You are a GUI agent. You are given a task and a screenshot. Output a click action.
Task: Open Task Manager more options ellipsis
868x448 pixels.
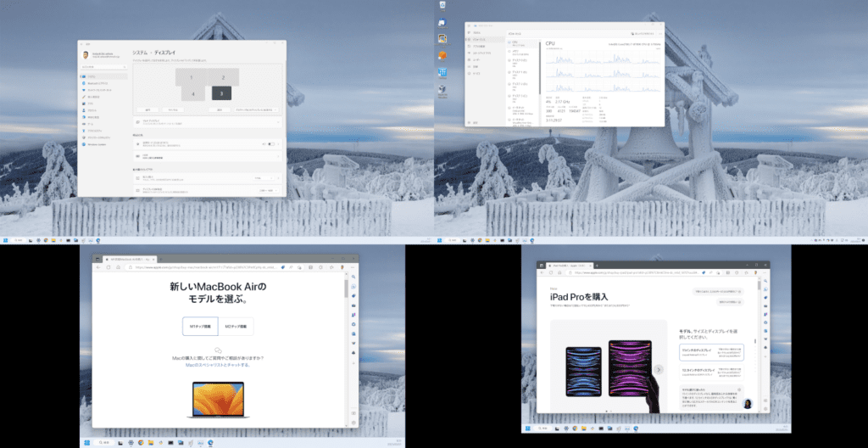click(659, 33)
